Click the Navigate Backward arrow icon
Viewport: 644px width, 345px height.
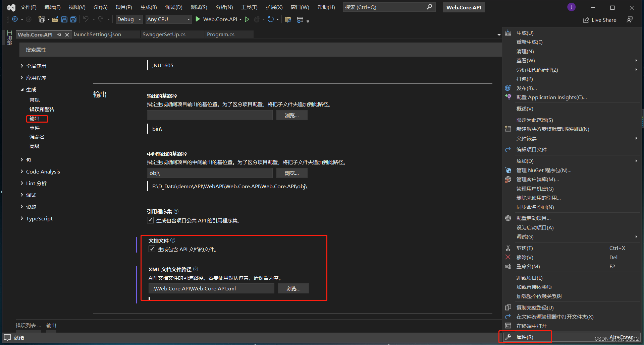coord(15,19)
